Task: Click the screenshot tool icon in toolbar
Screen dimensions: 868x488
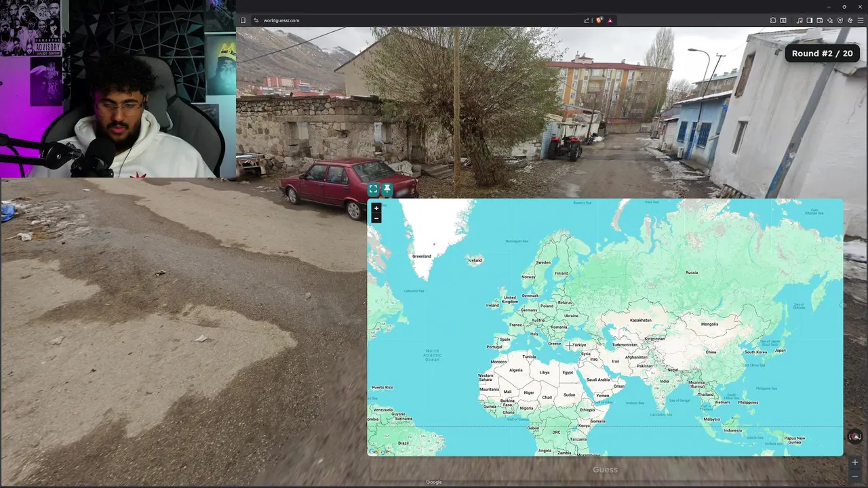Action: pos(783,20)
